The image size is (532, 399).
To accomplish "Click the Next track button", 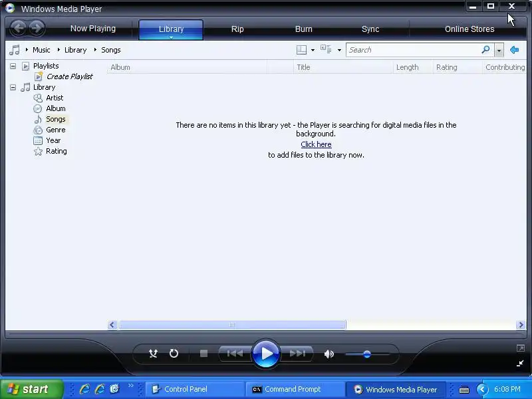I will coord(297,354).
